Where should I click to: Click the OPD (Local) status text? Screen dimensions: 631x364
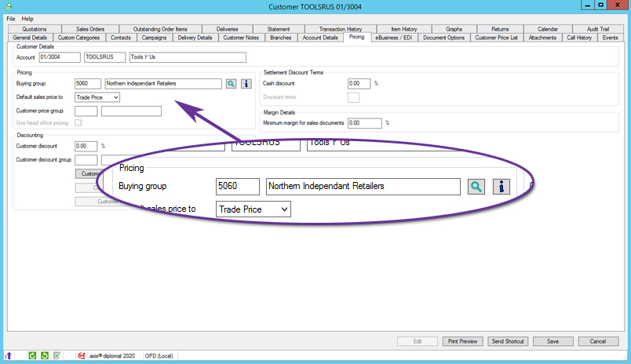pos(159,356)
